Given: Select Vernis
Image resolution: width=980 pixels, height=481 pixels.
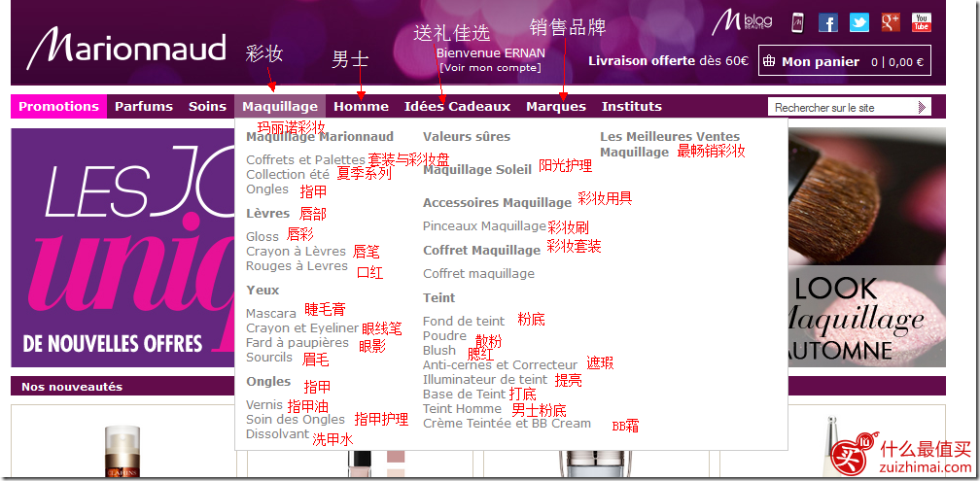Looking at the screenshot, I should pyautogui.click(x=264, y=404).
